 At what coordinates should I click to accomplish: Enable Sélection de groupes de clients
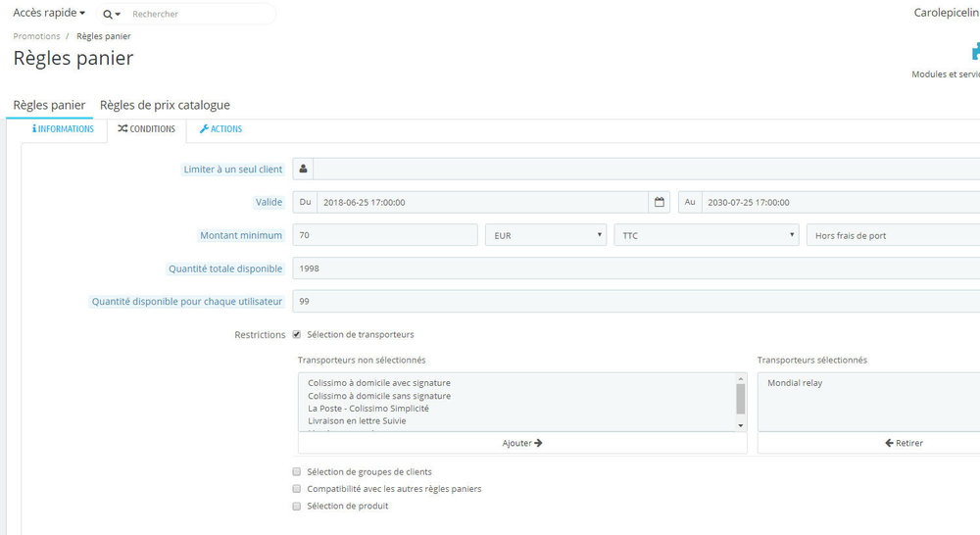(x=297, y=472)
